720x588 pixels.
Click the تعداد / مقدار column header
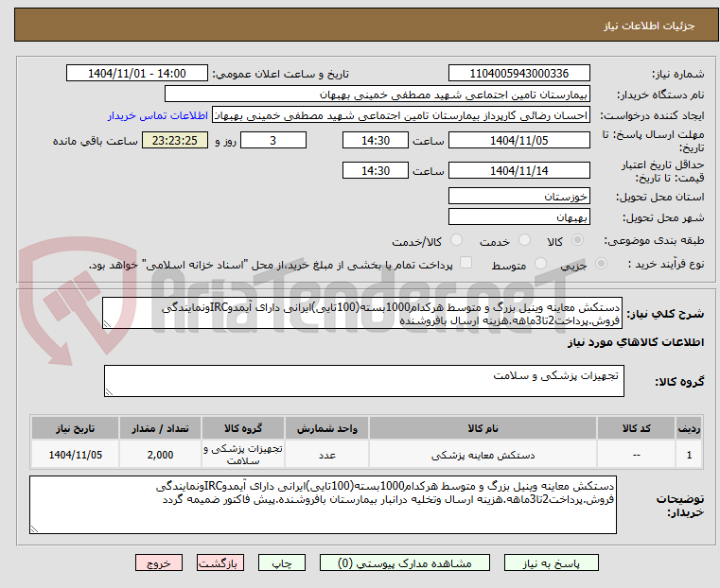[x=160, y=428]
